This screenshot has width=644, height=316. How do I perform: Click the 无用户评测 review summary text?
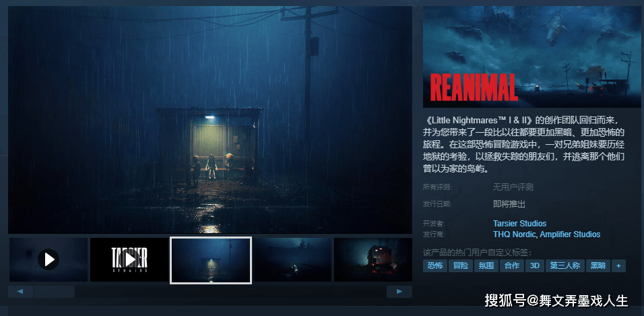(513, 187)
